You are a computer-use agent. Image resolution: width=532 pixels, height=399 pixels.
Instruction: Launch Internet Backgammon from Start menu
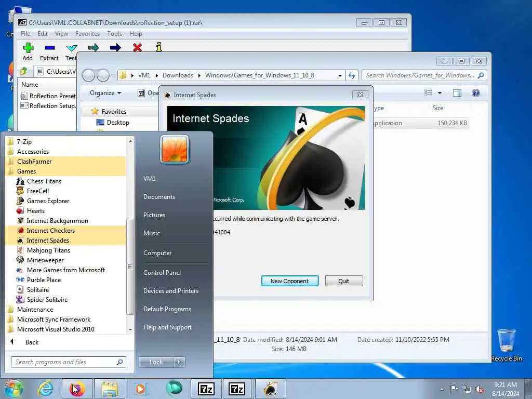click(x=57, y=220)
